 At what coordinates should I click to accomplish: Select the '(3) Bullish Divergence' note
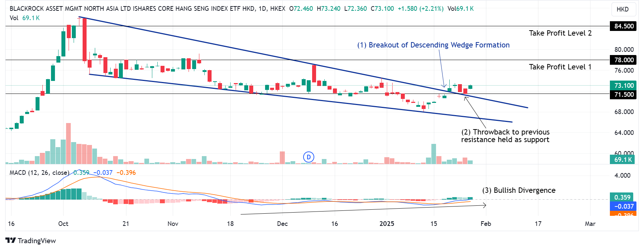519,190
